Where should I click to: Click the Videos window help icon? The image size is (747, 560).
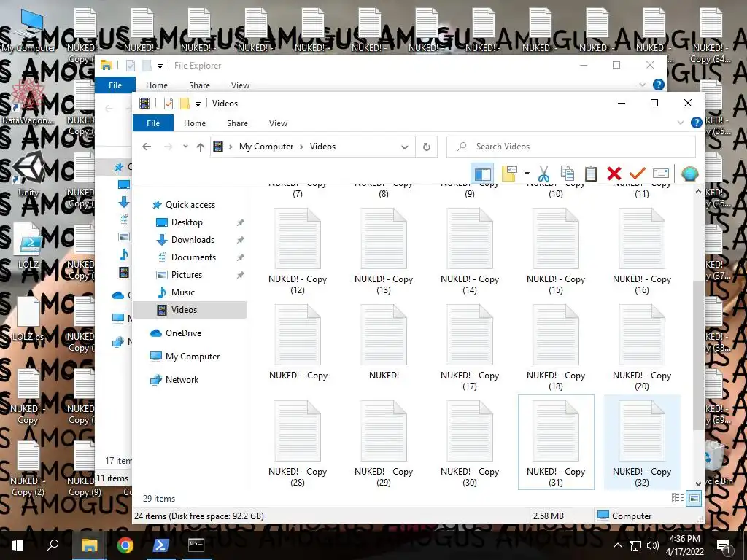(696, 122)
